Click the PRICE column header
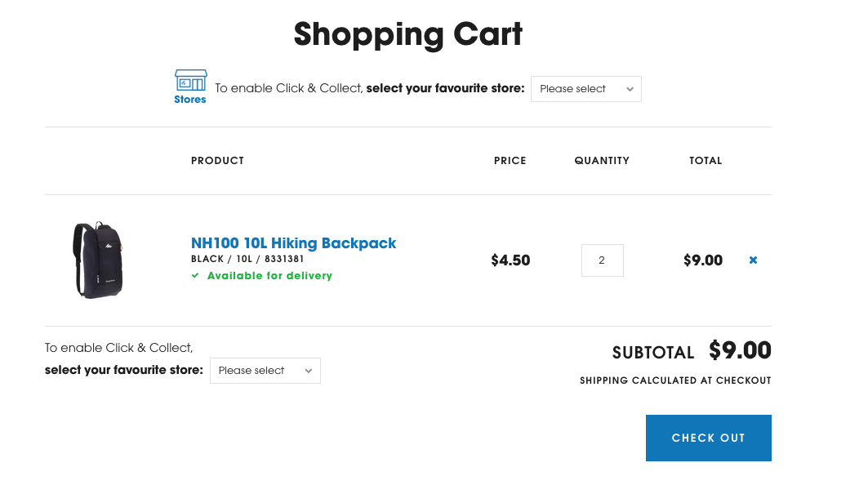The width and height of the screenshot is (868, 485). (x=510, y=160)
